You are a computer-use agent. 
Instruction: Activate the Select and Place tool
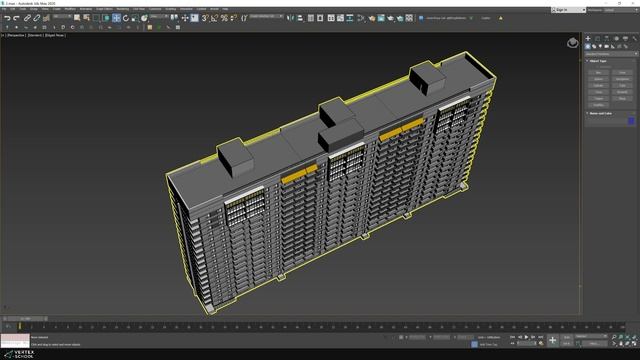tap(144, 18)
